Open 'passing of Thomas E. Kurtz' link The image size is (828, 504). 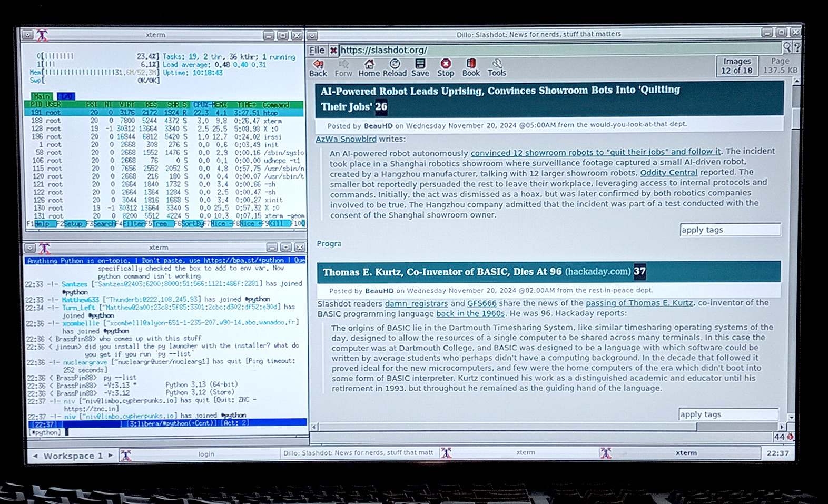point(639,303)
